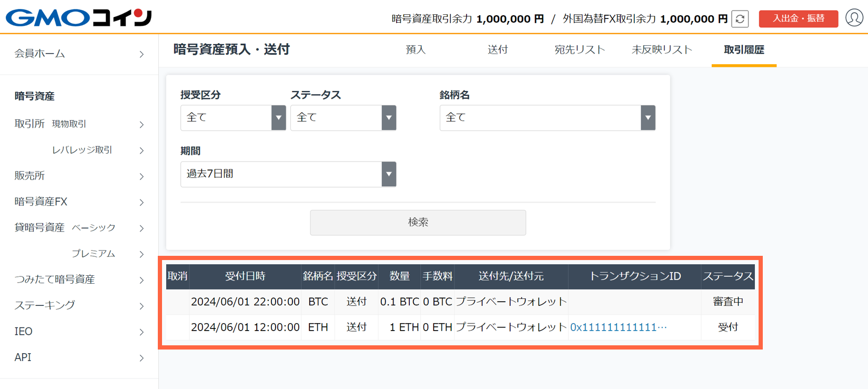The image size is (868, 389).
Task: Go to 会員ホーム in sidebar
Action: pos(79,54)
